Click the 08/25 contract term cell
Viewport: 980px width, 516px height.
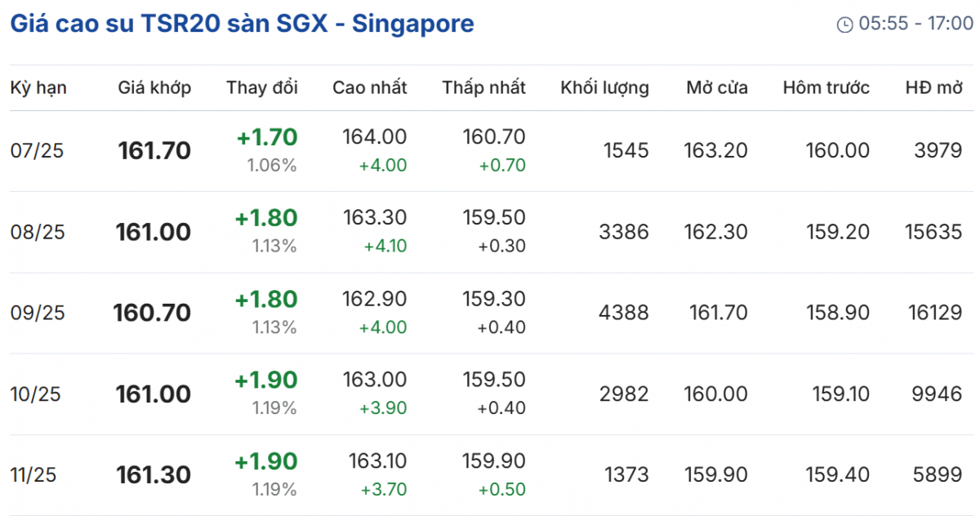coord(37,233)
